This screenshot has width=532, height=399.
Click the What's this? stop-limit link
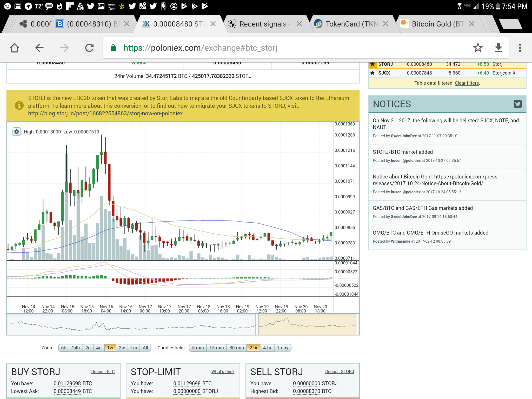point(223,372)
